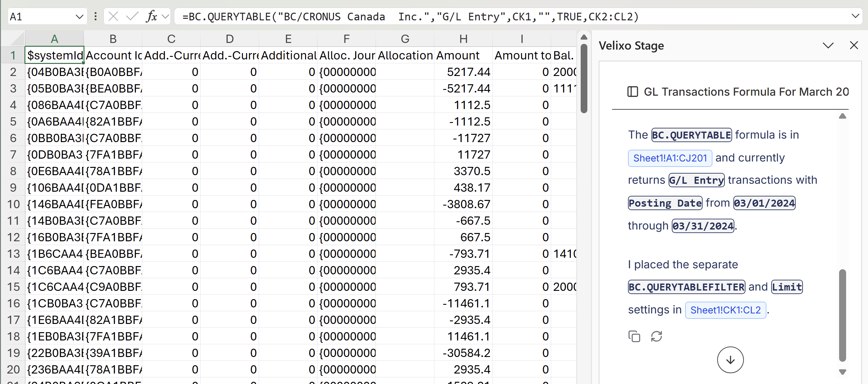Open the Insert Function fx icon
868x384 pixels.
152,16
